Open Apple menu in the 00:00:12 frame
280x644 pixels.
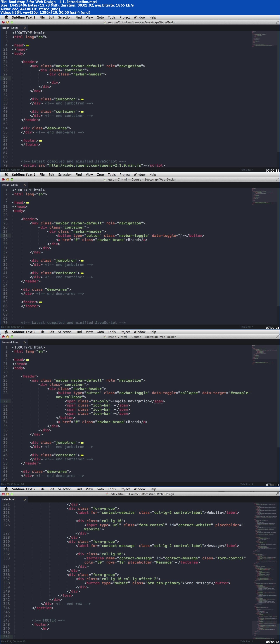(x=6, y=17)
